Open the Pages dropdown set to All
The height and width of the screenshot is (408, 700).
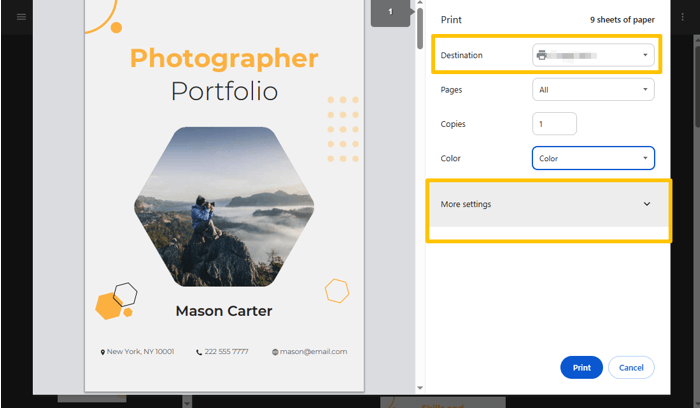[593, 90]
